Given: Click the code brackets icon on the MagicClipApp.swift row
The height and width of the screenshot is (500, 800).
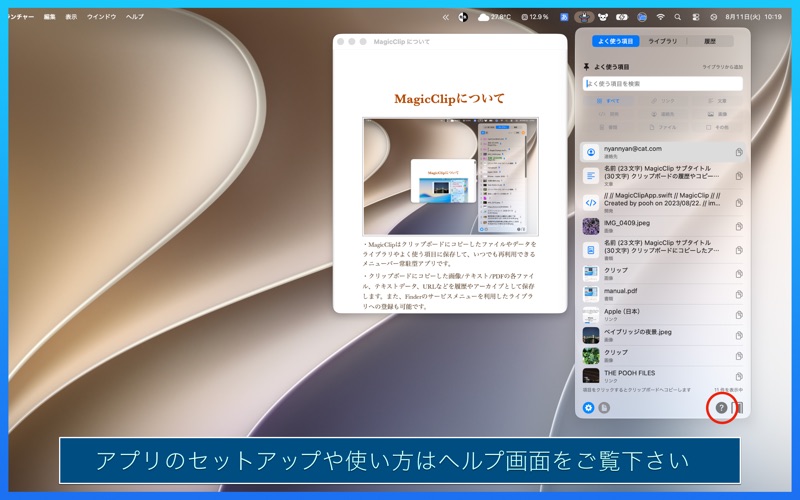Looking at the screenshot, I should tap(591, 203).
